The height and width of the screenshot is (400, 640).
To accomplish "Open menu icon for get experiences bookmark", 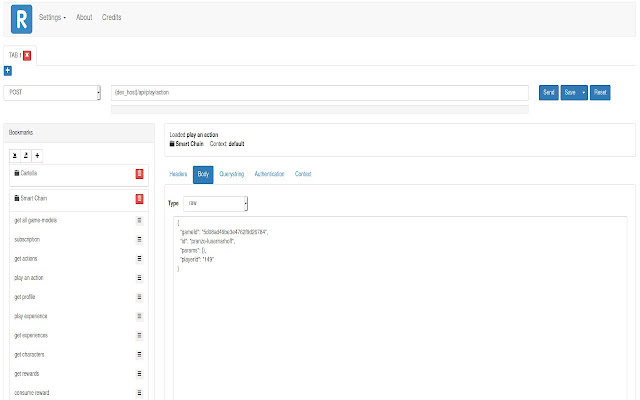I will 139,336.
